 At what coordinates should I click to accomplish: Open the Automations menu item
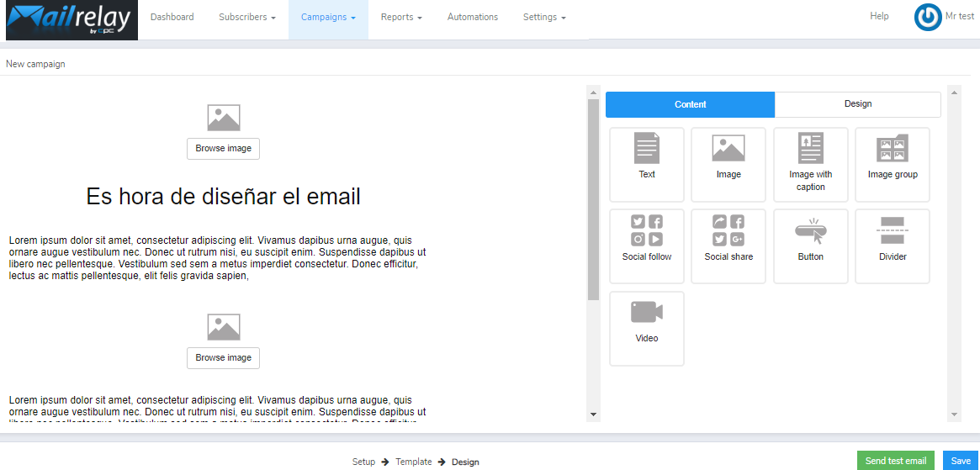(x=473, y=18)
